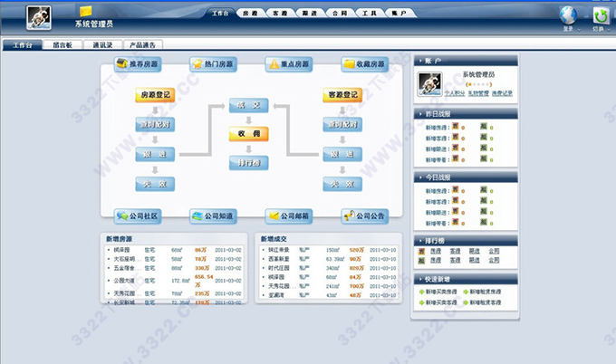The image size is (616, 364).
Task: Open the 留言板 sub-tab
Action: pyautogui.click(x=63, y=45)
